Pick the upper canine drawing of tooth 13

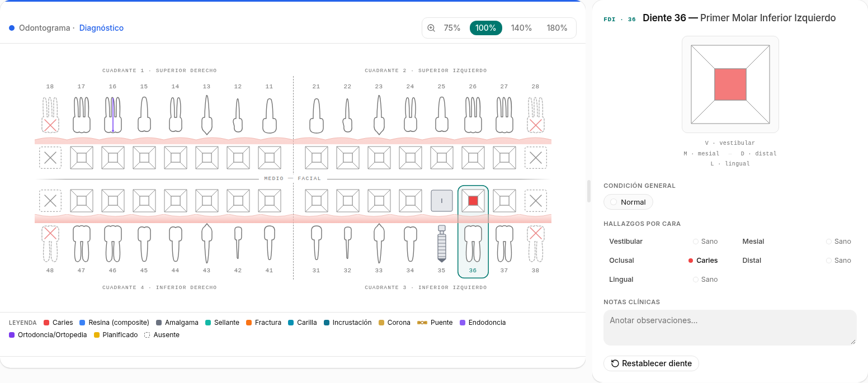click(x=207, y=115)
